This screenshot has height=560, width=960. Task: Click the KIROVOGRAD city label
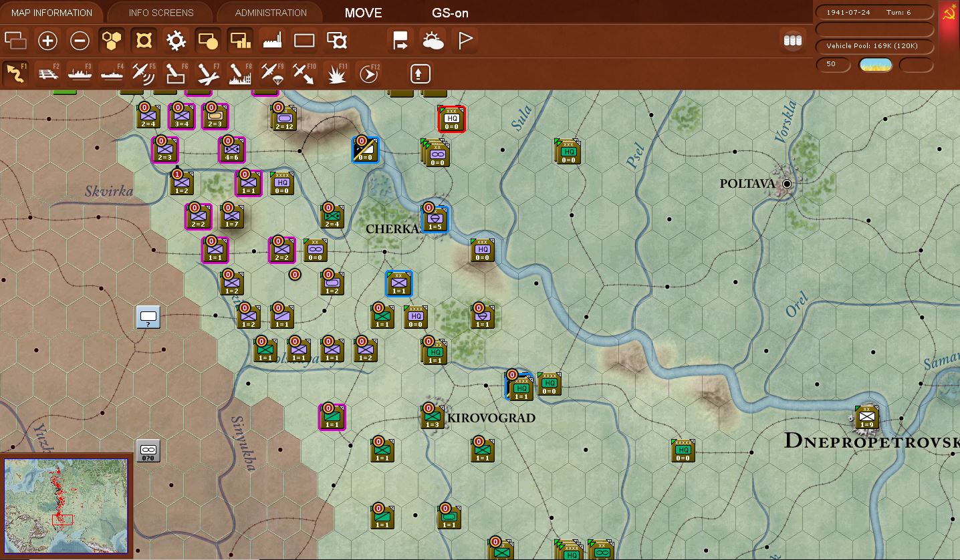[x=491, y=418]
